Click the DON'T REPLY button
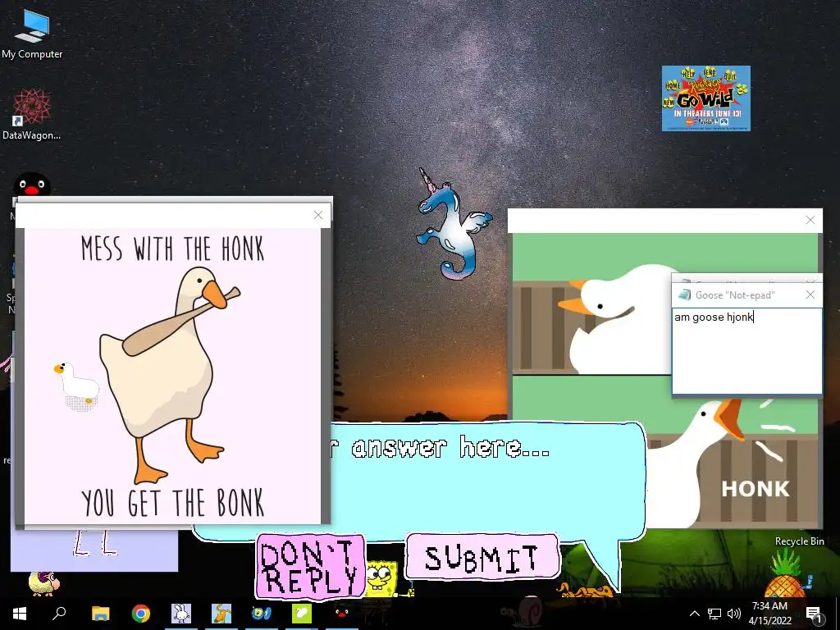The height and width of the screenshot is (630, 840). click(310, 566)
